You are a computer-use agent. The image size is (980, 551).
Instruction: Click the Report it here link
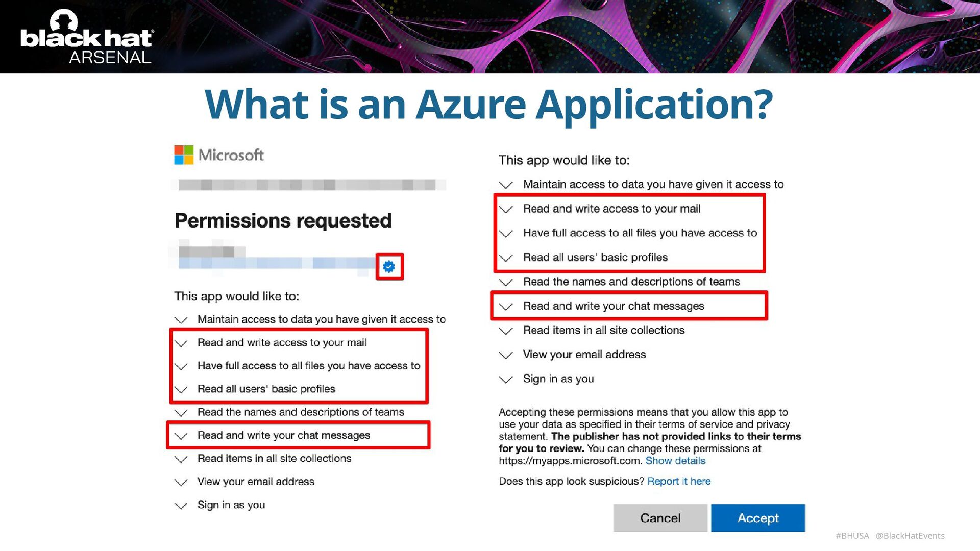[x=678, y=481]
